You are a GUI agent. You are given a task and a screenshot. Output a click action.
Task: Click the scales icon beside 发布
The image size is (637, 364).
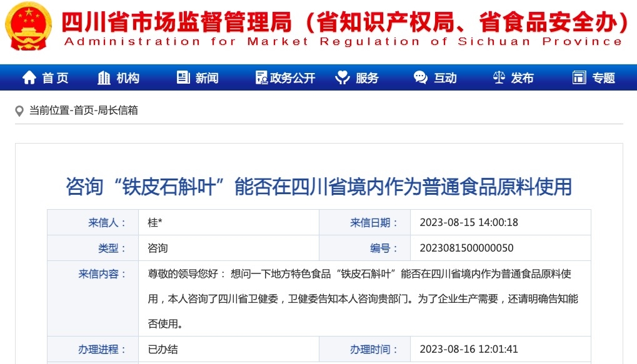coord(499,78)
